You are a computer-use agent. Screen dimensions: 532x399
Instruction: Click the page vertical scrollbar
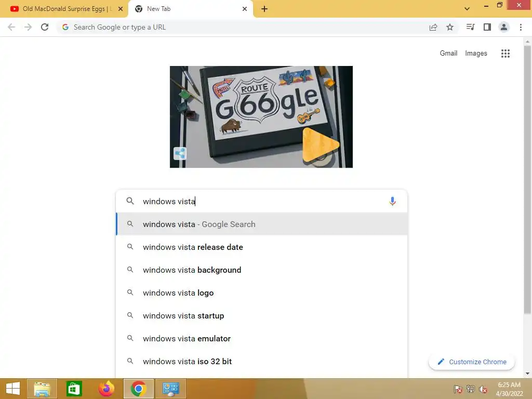coord(527,180)
